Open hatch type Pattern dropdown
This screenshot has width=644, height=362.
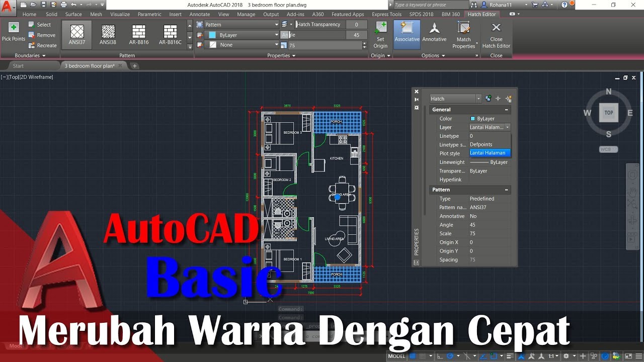(x=276, y=25)
